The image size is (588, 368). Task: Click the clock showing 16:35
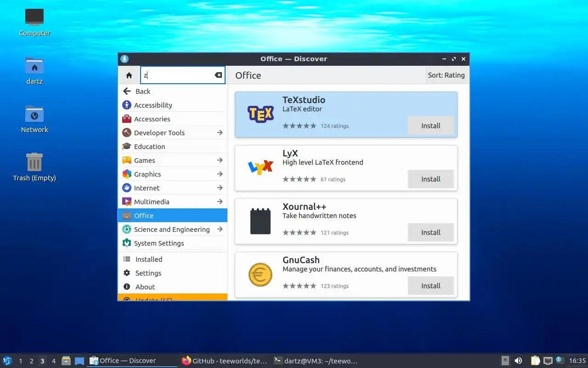point(577,361)
